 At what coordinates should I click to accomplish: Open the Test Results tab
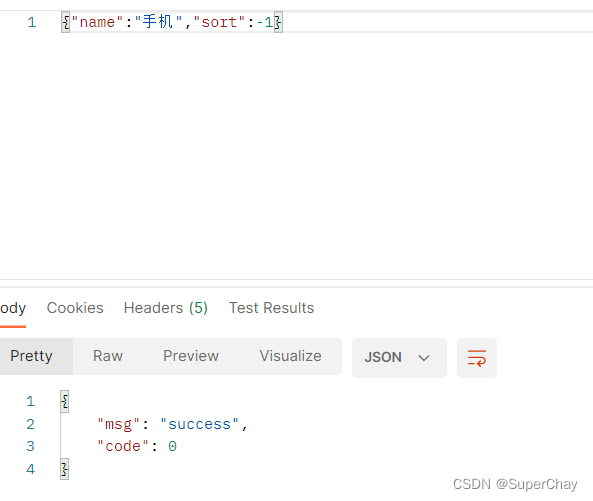(x=271, y=308)
